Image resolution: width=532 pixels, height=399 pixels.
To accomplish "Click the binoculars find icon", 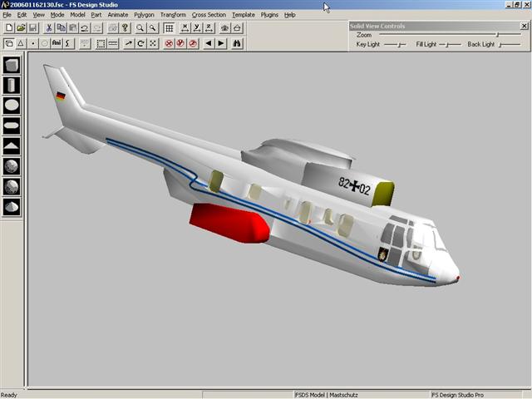I will 237,43.
